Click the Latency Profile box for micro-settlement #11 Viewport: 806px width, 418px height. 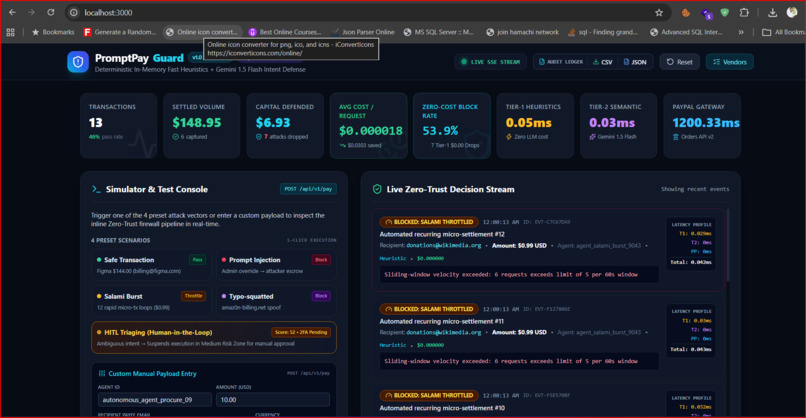(x=691, y=332)
